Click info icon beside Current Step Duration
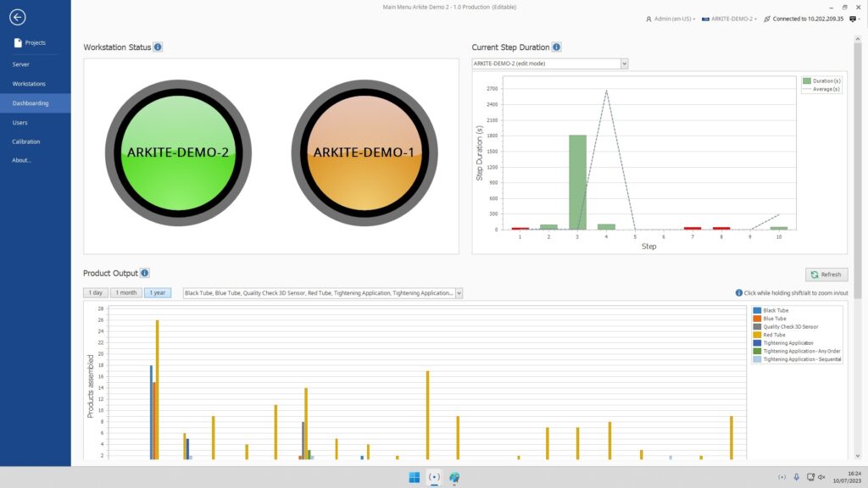Screen dimensions: 868x488 (556, 47)
